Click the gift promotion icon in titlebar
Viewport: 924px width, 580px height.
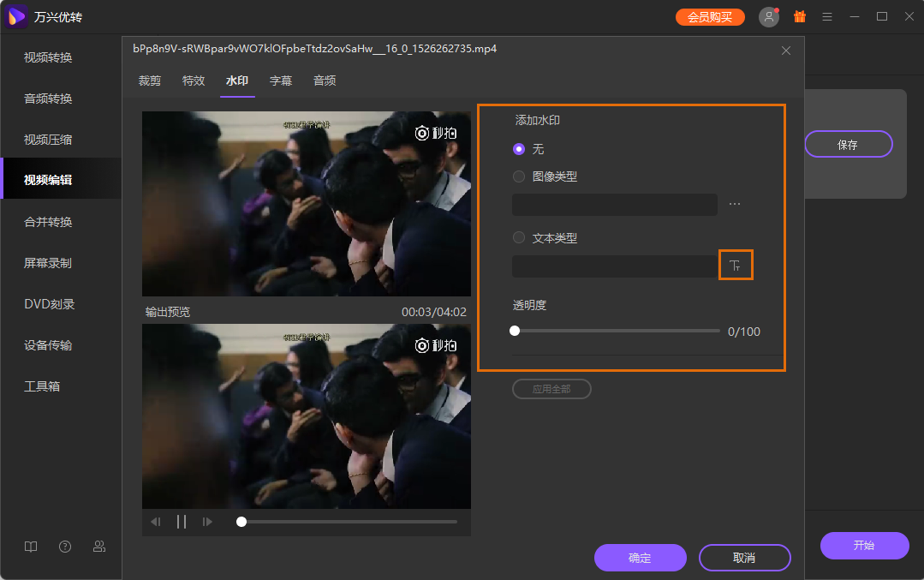(x=799, y=16)
